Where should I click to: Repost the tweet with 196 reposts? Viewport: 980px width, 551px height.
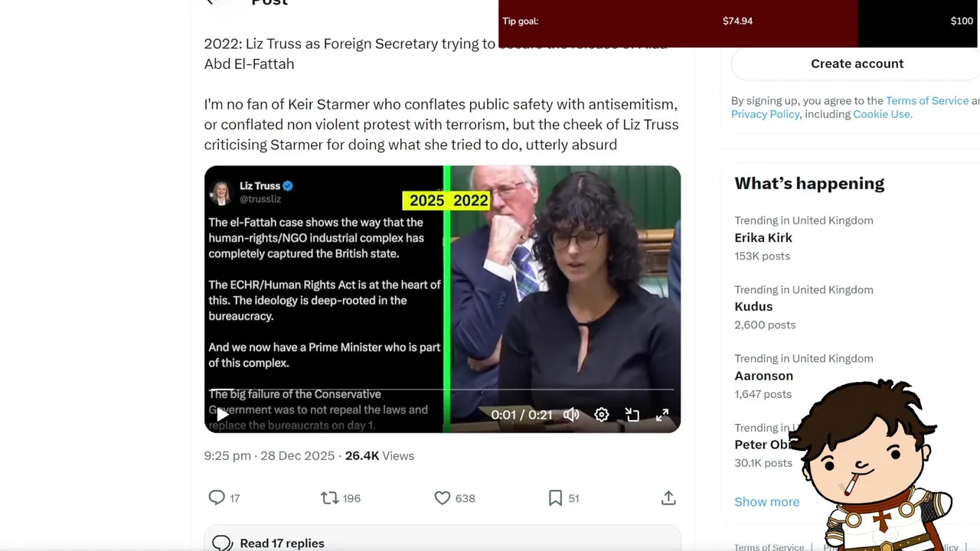click(329, 498)
